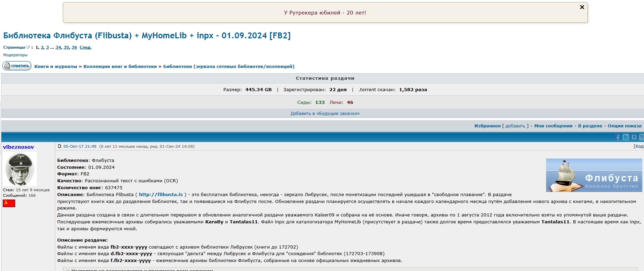Click the download count 1,582 раза
The image size is (644, 271).
pos(413,90)
